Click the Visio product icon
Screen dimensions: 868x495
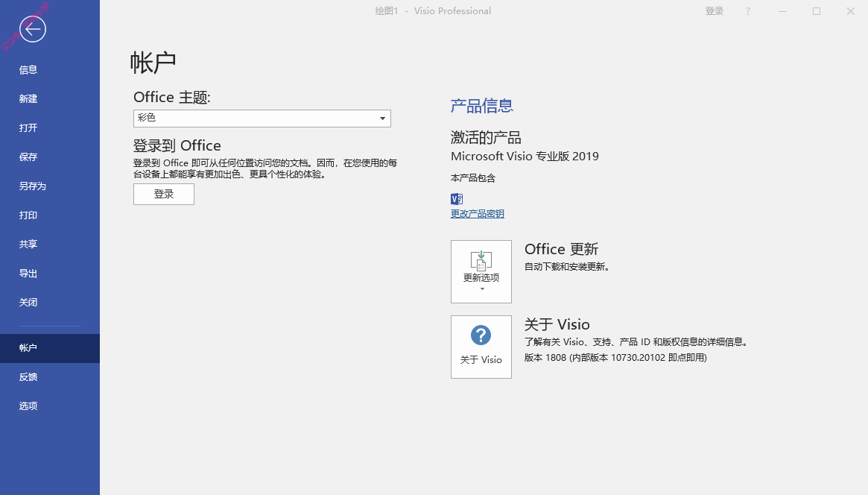coord(457,199)
